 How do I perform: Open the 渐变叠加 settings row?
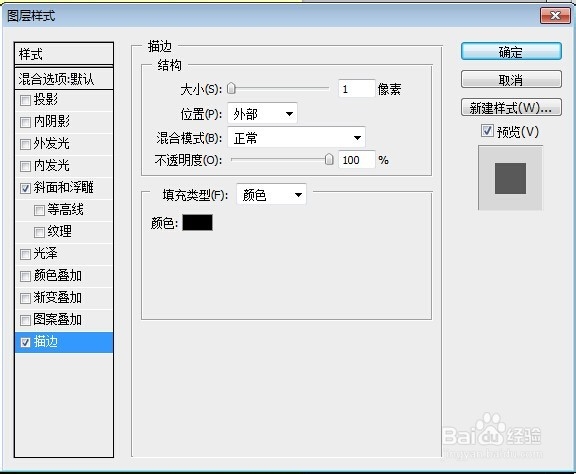pos(64,298)
